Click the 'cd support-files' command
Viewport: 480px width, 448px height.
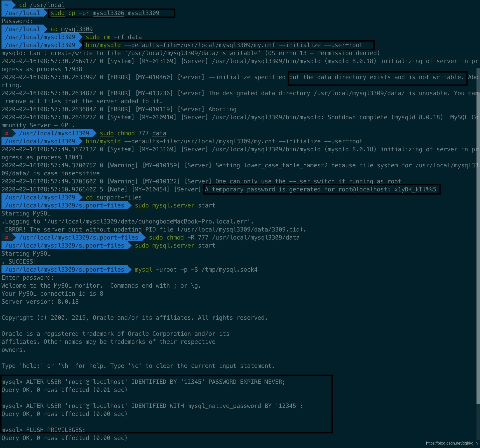point(114,197)
